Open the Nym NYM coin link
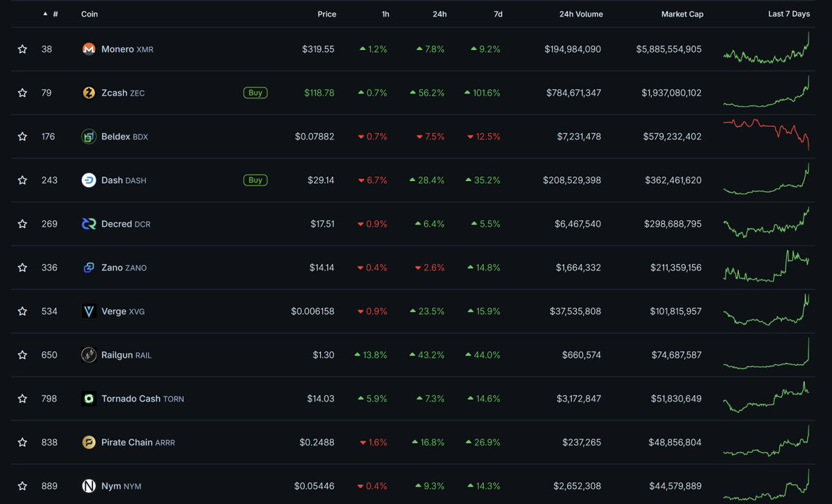Viewport: 832px width, 504px height. (121, 486)
